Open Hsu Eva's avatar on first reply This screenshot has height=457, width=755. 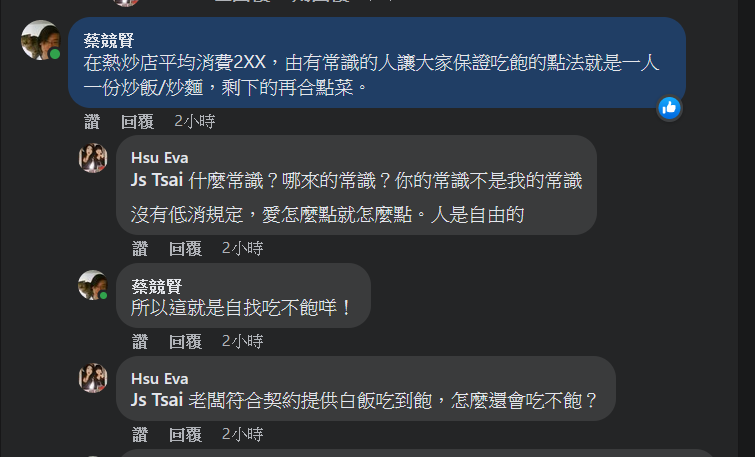(93, 158)
